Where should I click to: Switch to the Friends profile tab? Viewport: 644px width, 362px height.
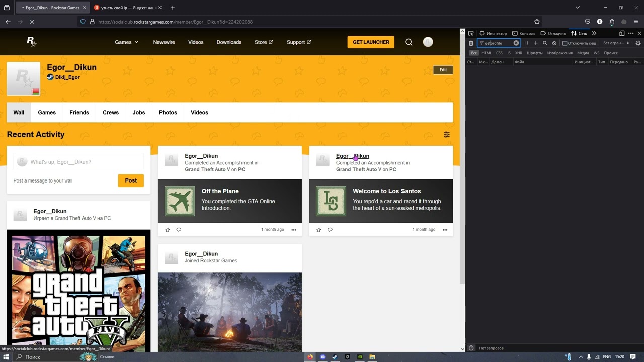(x=79, y=113)
